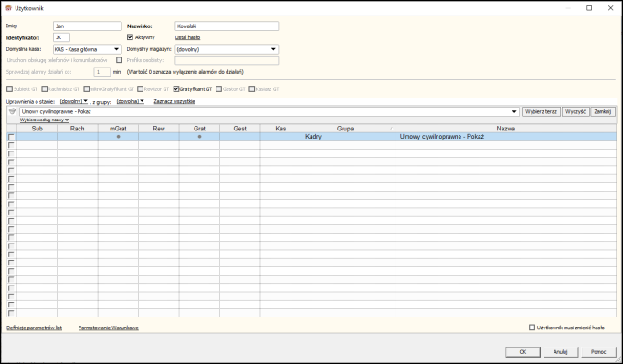Select the Kadry cell in the table

[x=348, y=137]
